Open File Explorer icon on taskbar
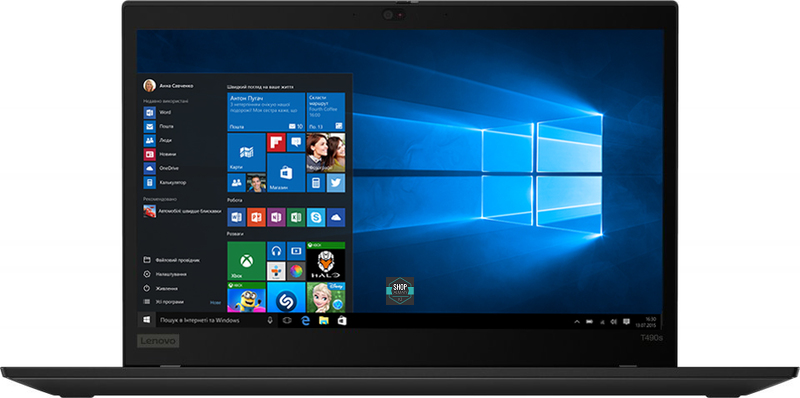 click(x=323, y=320)
